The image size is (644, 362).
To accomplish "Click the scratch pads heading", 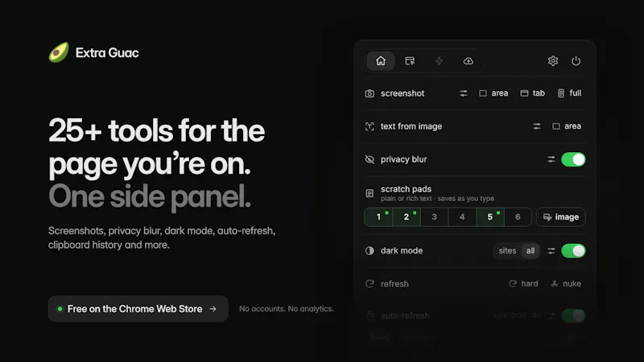I will pyautogui.click(x=406, y=189).
